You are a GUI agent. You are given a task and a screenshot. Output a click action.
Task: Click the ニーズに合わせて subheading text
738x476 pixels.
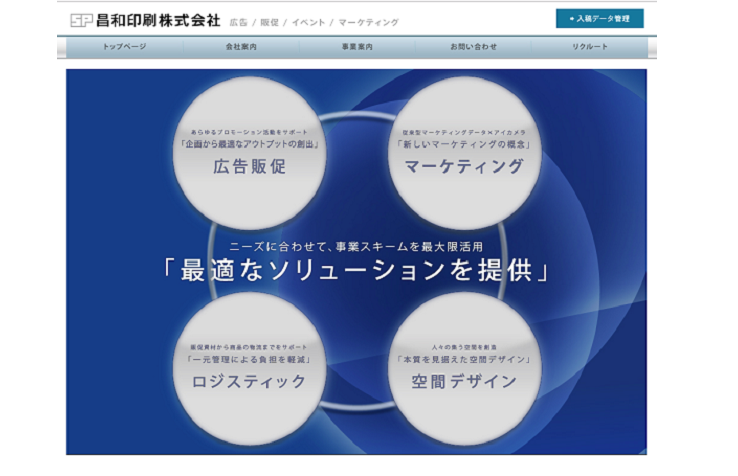click(357, 243)
